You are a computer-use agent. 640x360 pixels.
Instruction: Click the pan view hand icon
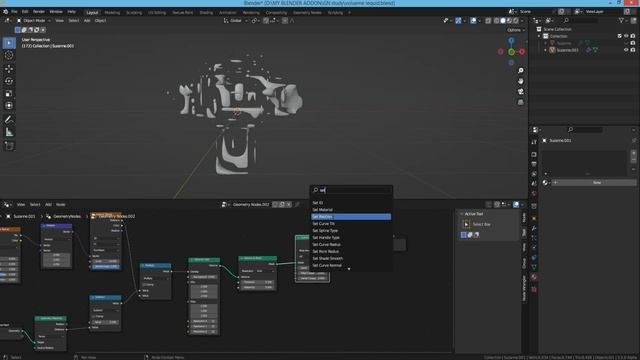[520, 81]
